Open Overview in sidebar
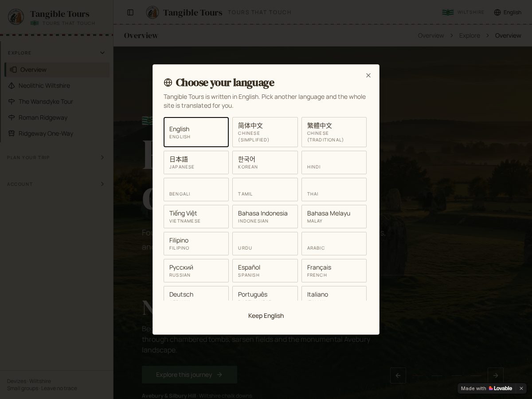This screenshot has width=532, height=399. [57, 70]
